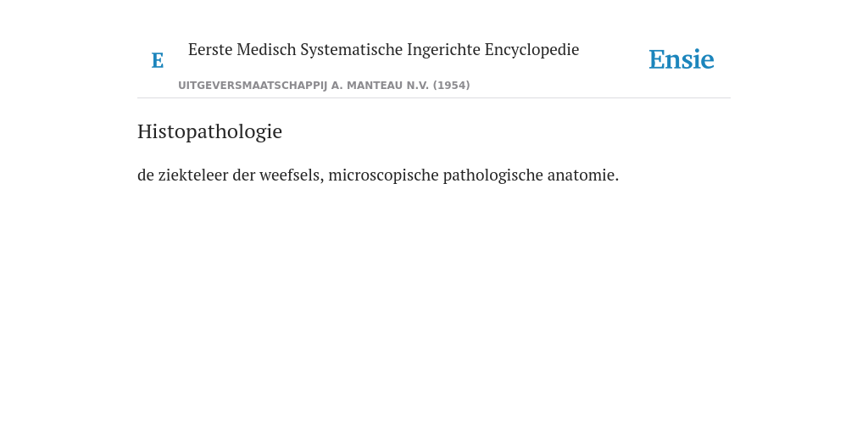
Task: Click the word 'ziekteleer' in the definition
Action: coord(193,175)
